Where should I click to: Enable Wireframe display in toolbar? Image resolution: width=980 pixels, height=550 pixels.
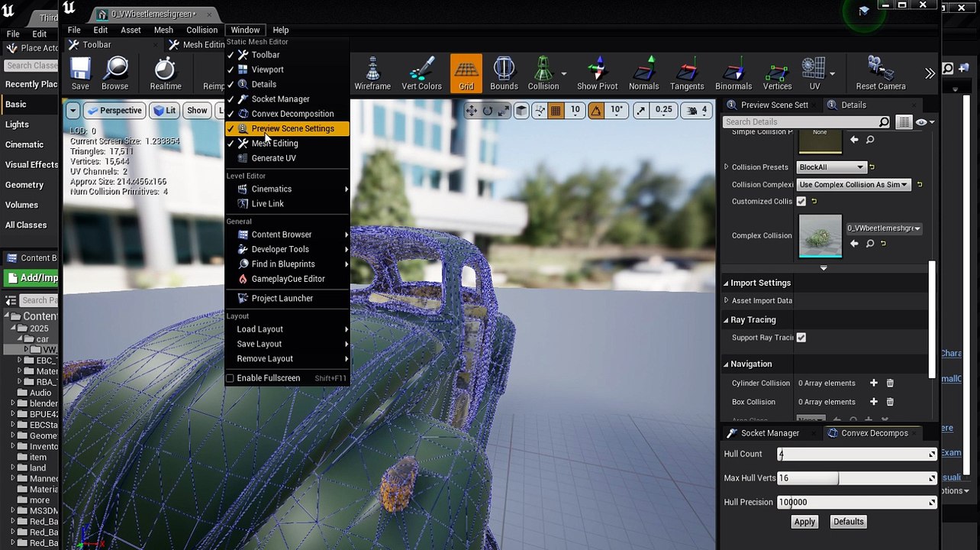click(x=372, y=74)
